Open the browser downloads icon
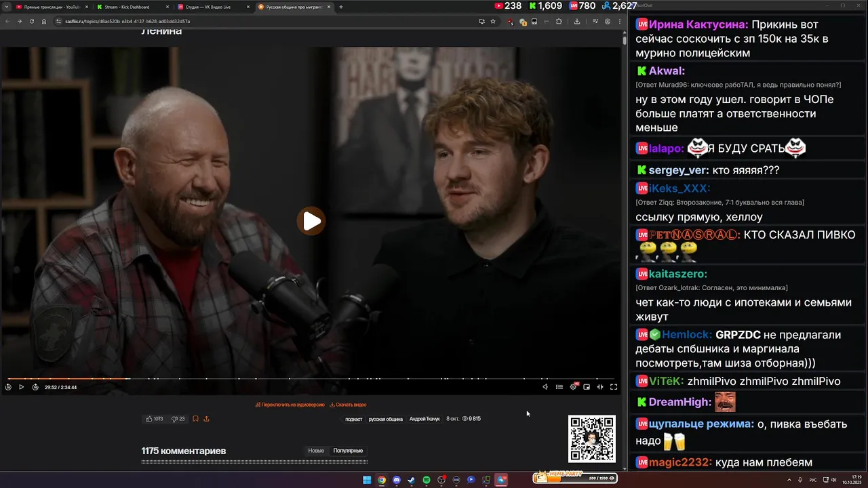Image resolution: width=868 pixels, height=488 pixels. (x=576, y=21)
